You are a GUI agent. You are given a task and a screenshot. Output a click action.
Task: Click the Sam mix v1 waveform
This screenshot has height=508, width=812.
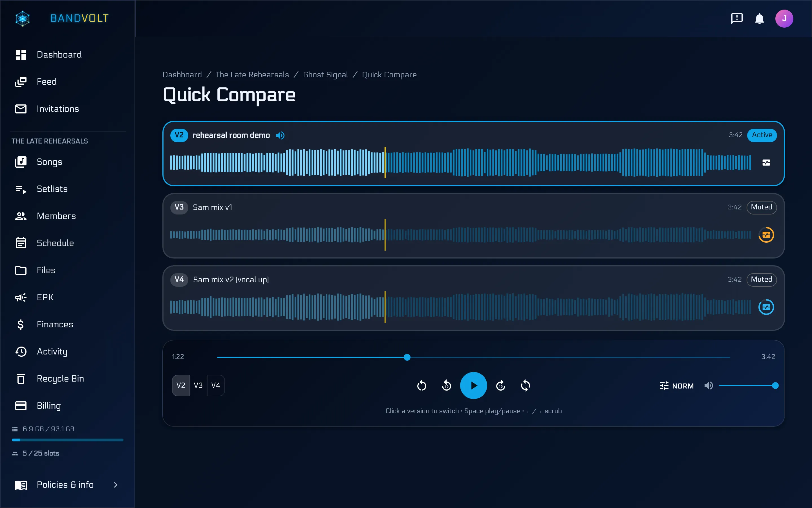click(x=460, y=235)
